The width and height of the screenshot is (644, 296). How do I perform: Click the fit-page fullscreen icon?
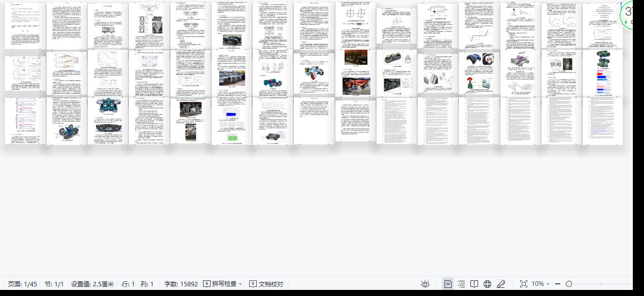point(524,284)
